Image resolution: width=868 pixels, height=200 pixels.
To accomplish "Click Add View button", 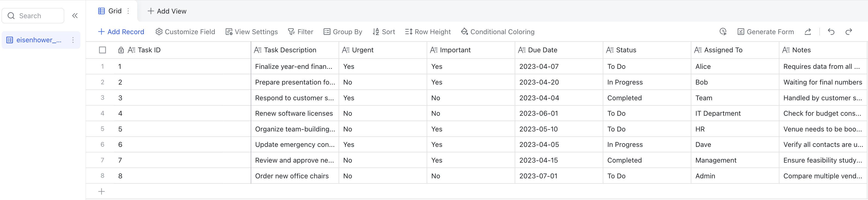I will point(167,11).
